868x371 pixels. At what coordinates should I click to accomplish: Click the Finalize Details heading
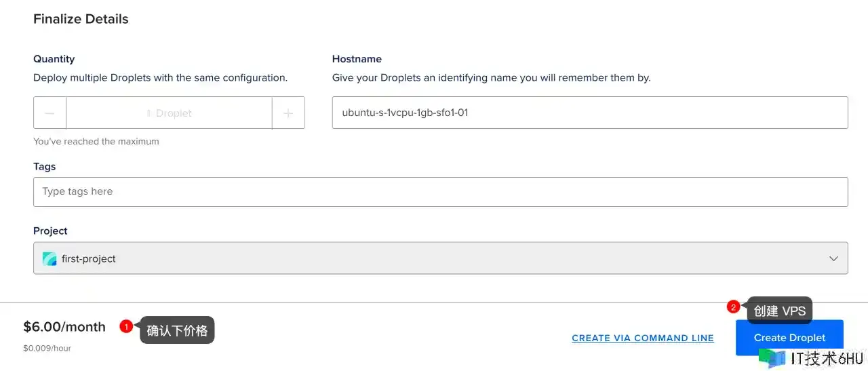[x=81, y=19]
